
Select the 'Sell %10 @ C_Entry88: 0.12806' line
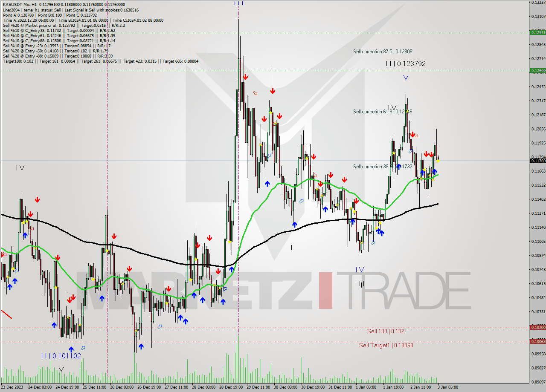[x=59, y=40]
